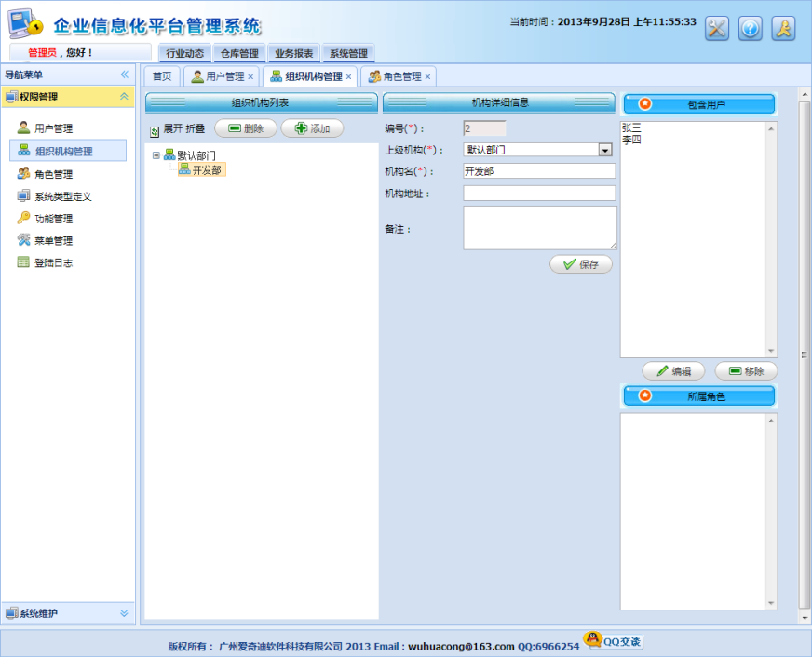Open the 仓库管理 top menu

(x=239, y=53)
